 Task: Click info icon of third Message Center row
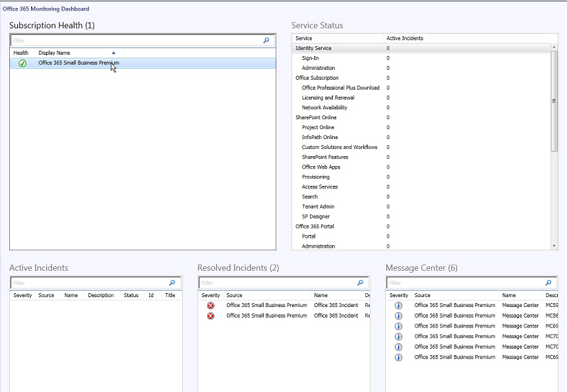pos(398,326)
